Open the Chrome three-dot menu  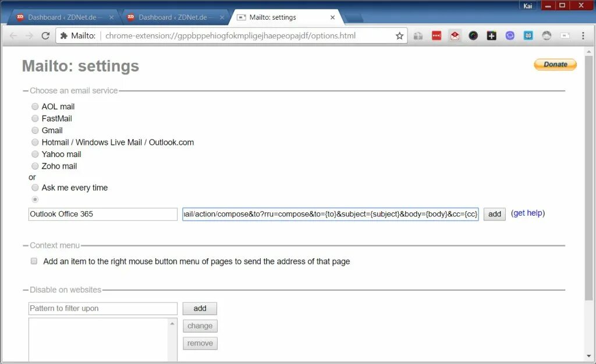583,35
